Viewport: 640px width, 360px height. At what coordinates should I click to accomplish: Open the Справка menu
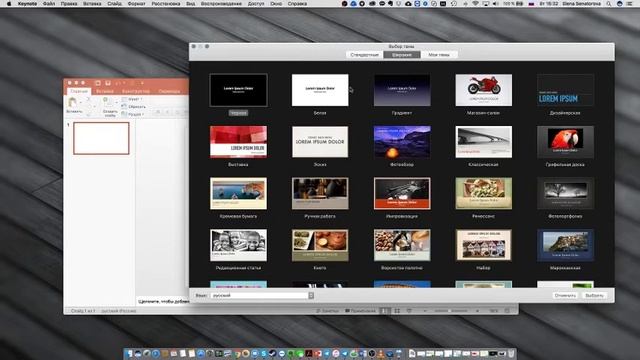[x=297, y=3]
